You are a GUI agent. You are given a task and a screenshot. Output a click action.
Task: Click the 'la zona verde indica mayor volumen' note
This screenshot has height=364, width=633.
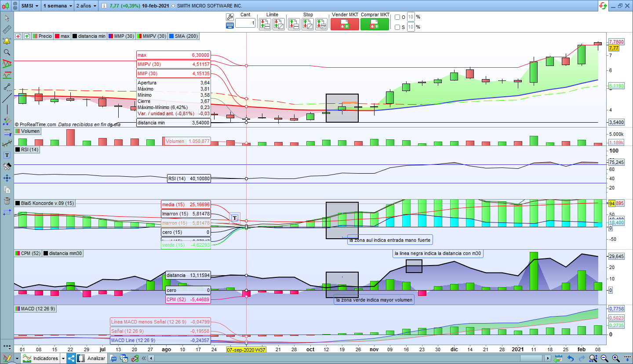pos(374,300)
